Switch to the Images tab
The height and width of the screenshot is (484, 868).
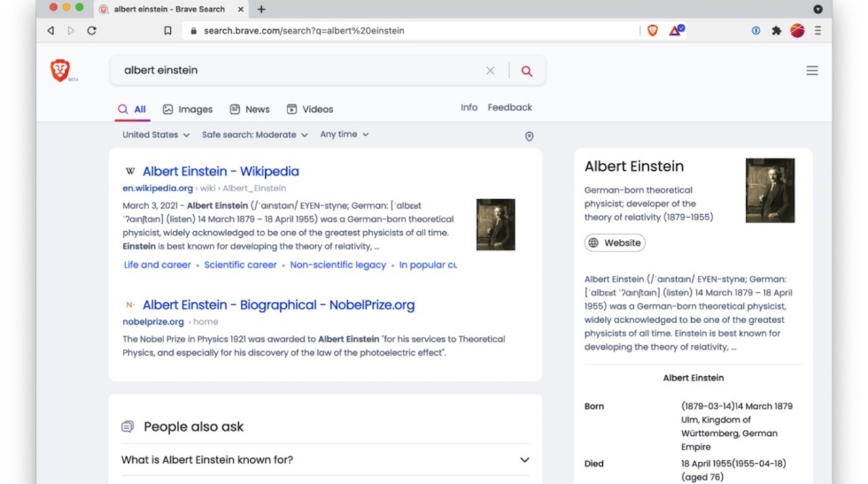coord(188,109)
